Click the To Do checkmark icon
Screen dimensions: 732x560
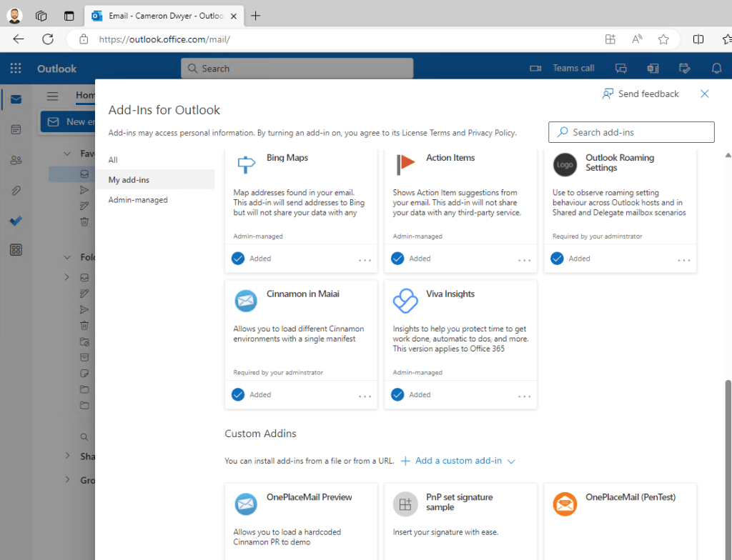(16, 221)
